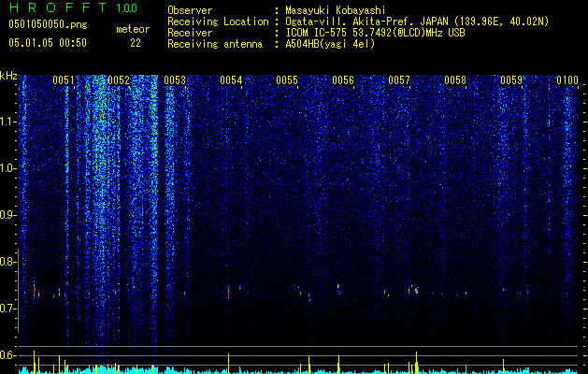
Task: Click the 0055 time marker
Action: (287, 80)
